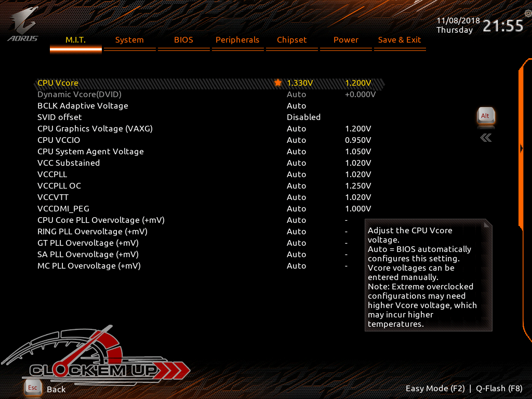Image resolution: width=532 pixels, height=399 pixels.
Task: Click the double left chevron icon
Action: coord(486,138)
